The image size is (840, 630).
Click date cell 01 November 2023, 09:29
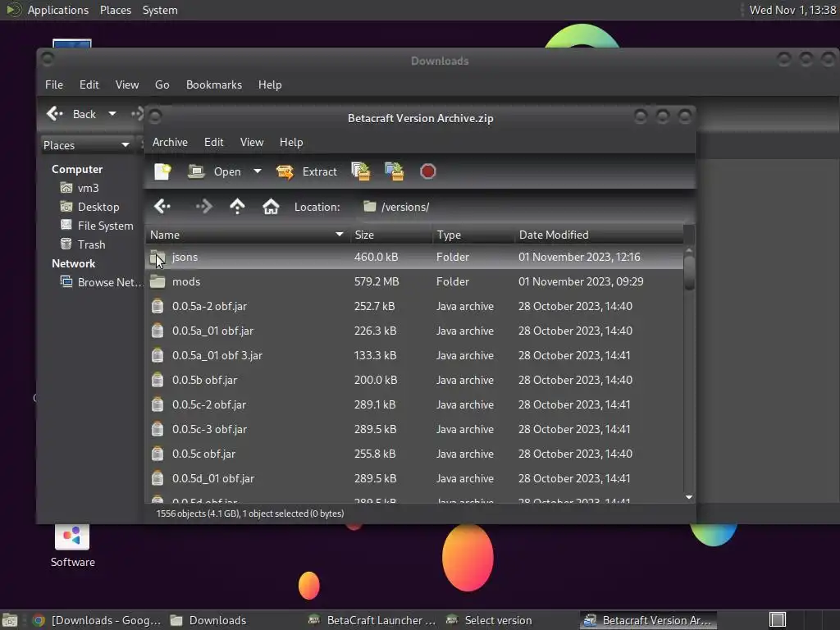[581, 282]
